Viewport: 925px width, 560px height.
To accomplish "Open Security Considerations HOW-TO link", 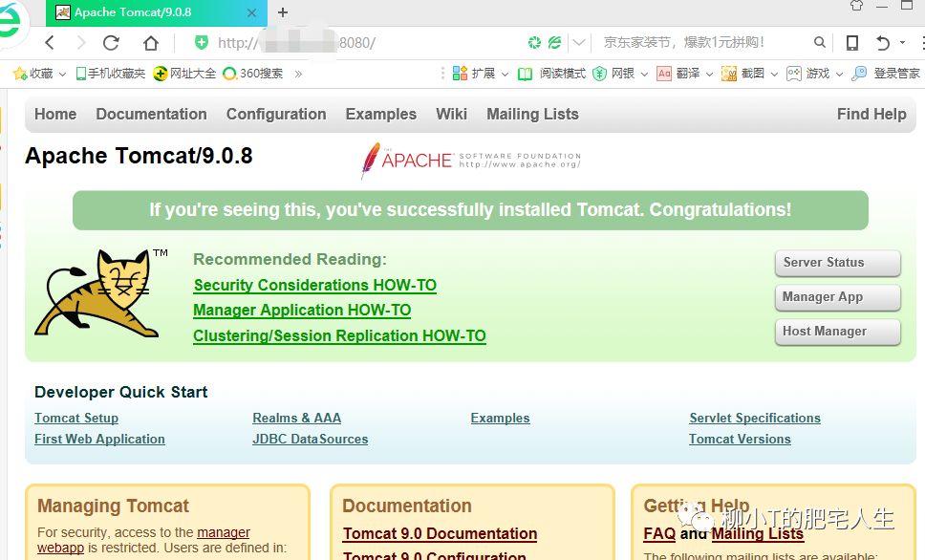I will (315, 285).
